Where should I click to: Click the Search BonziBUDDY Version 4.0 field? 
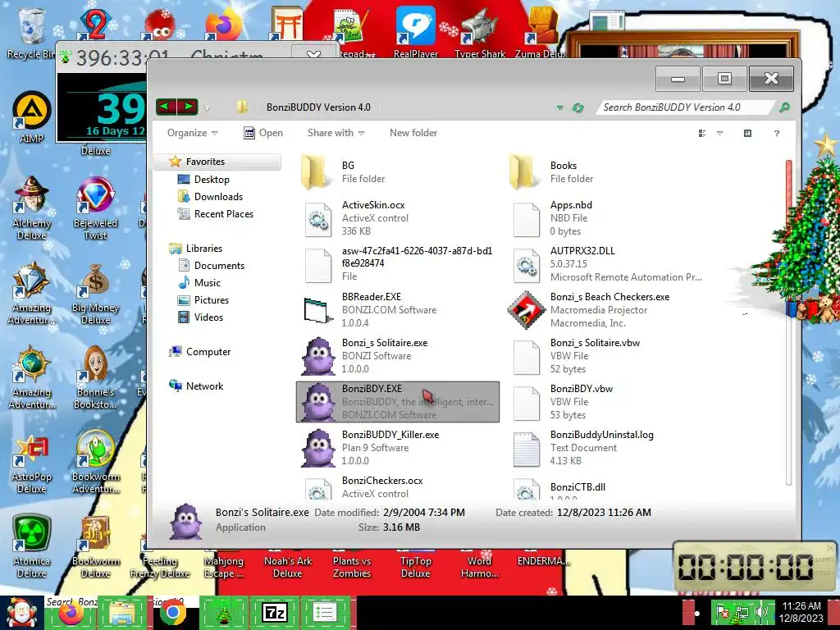(685, 107)
